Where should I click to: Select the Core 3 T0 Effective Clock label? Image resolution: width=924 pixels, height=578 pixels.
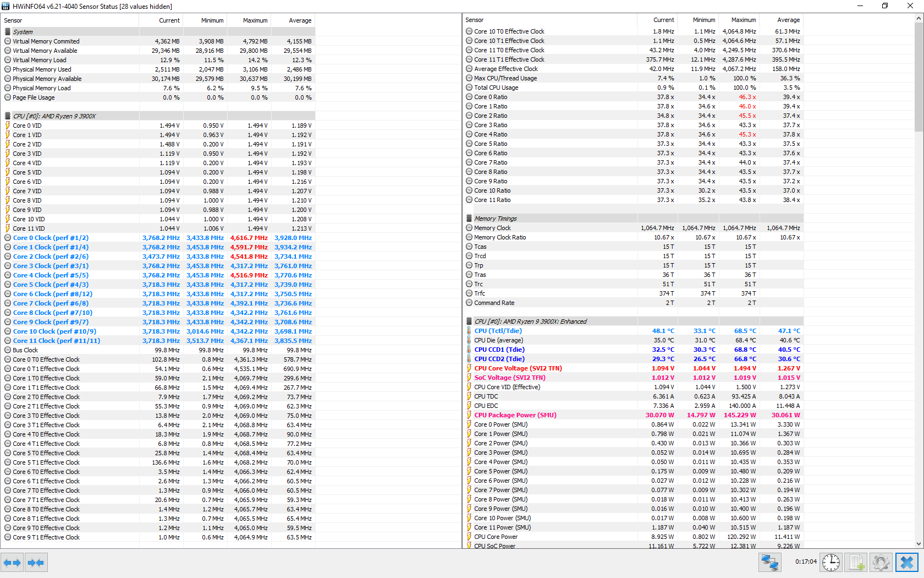pos(46,416)
